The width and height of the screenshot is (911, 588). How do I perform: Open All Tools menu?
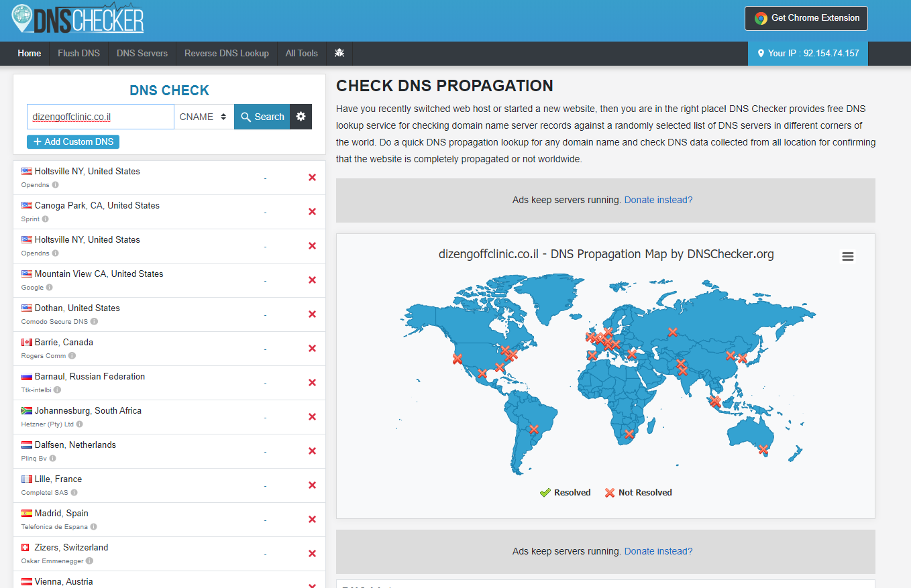(302, 53)
